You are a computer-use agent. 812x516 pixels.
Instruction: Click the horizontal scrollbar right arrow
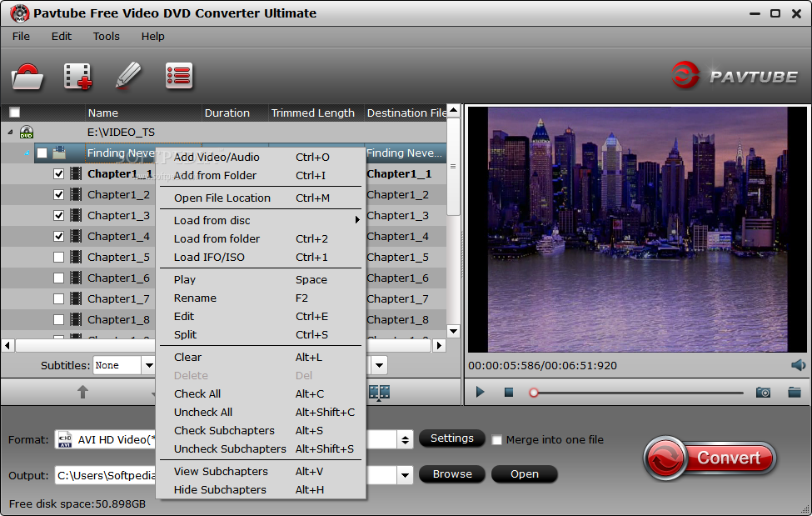click(439, 345)
